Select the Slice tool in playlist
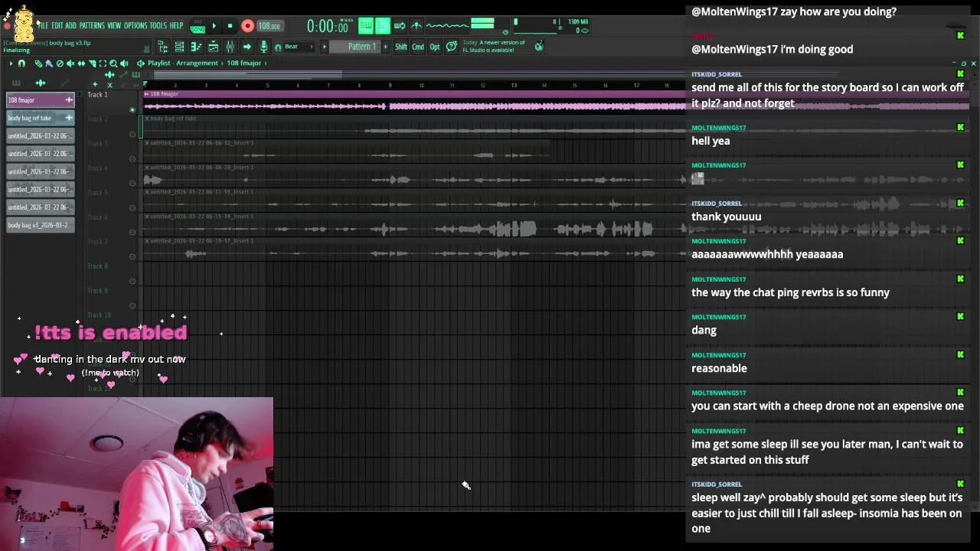Image resolution: width=980 pixels, height=551 pixels. coord(92,64)
